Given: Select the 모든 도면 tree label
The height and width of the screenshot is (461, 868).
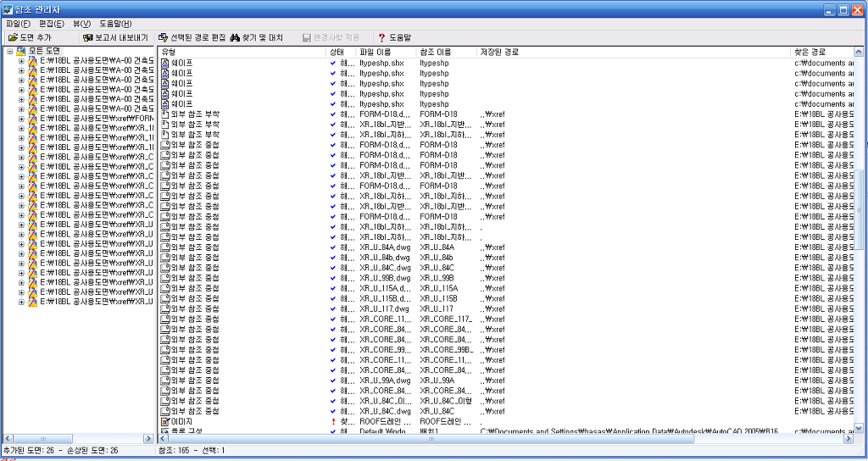Looking at the screenshot, I should (x=44, y=52).
